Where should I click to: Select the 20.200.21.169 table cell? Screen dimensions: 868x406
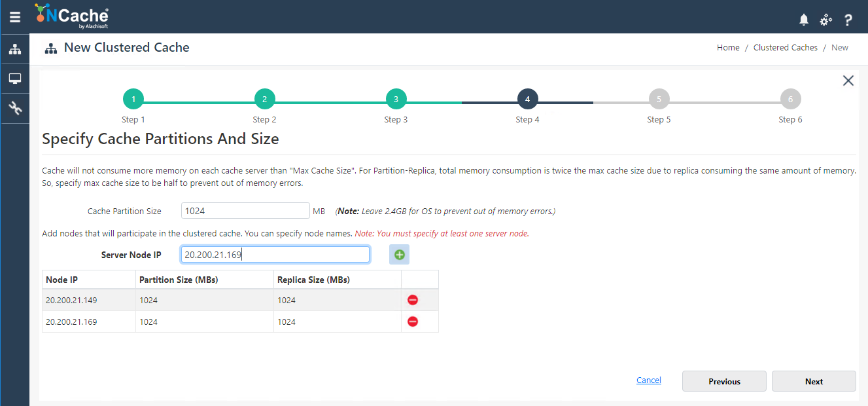[x=89, y=322]
